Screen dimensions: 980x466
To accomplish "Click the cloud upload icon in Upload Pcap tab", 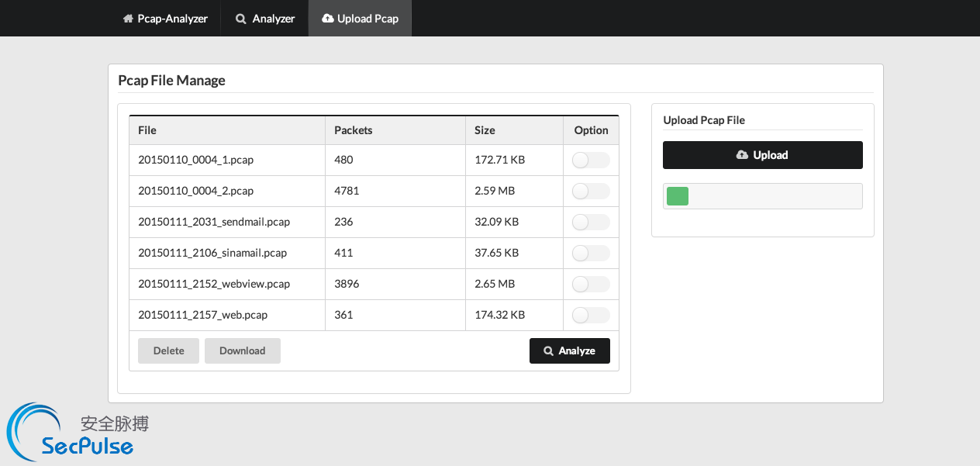I will [x=328, y=19].
